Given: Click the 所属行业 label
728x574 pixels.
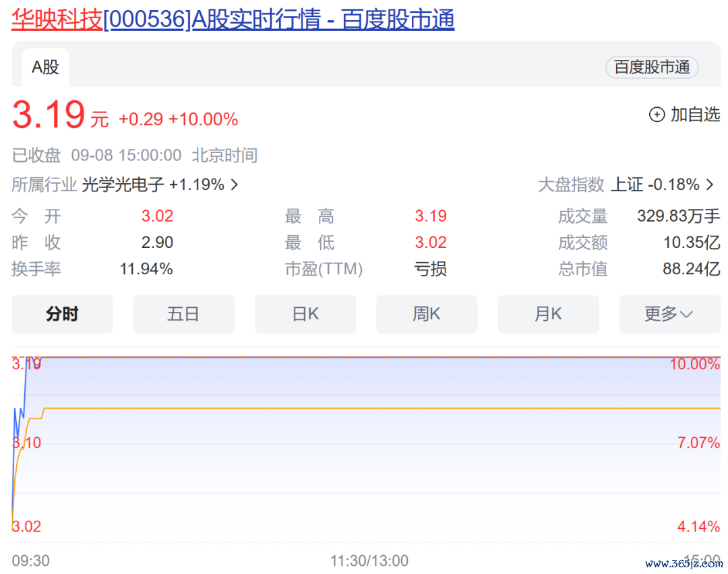Looking at the screenshot, I should [44, 185].
